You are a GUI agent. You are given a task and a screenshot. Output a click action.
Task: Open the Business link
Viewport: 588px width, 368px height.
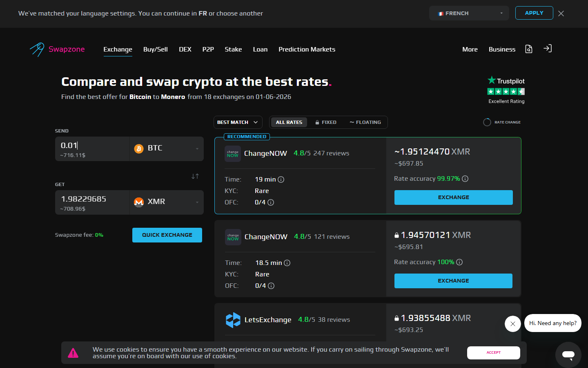[502, 49]
